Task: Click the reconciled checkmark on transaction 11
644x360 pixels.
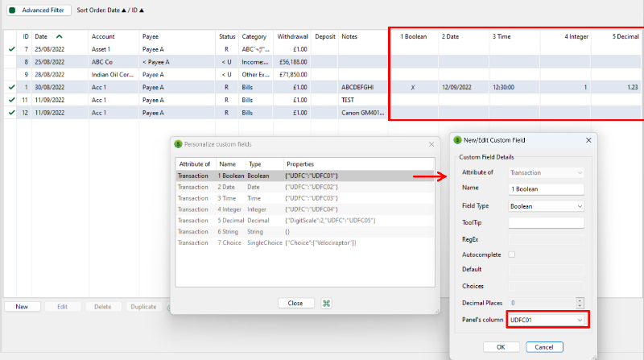Action: pyautogui.click(x=12, y=100)
